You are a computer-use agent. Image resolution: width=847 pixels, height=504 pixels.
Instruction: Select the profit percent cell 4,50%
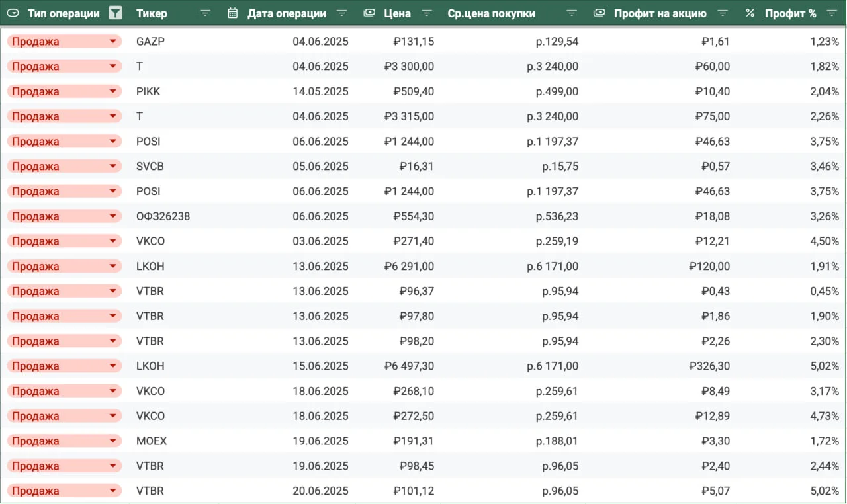(825, 241)
